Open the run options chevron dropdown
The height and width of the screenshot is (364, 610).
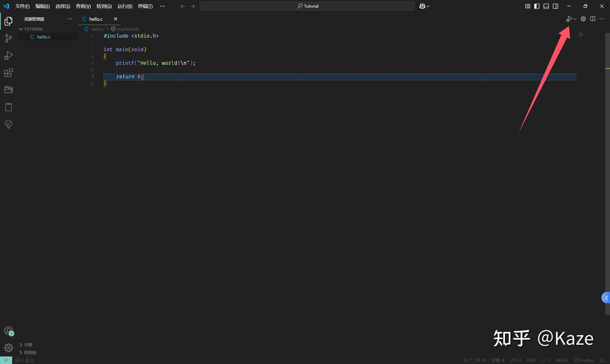coord(575,19)
